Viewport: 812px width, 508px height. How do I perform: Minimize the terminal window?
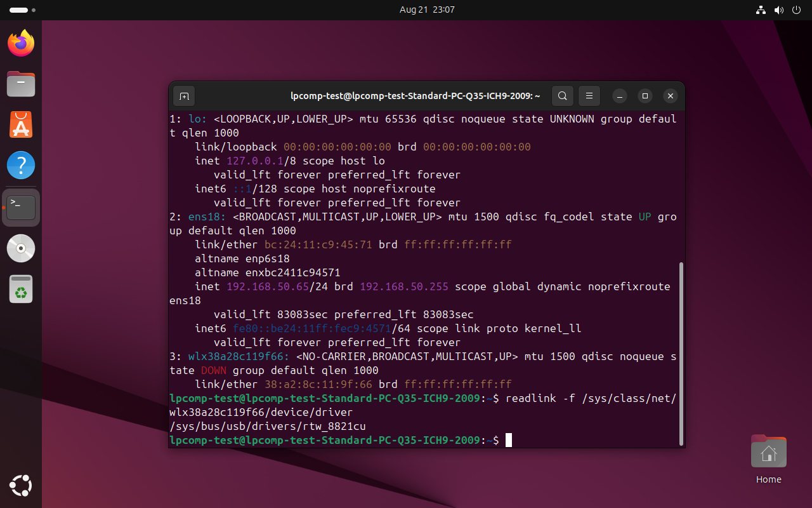pyautogui.click(x=620, y=96)
